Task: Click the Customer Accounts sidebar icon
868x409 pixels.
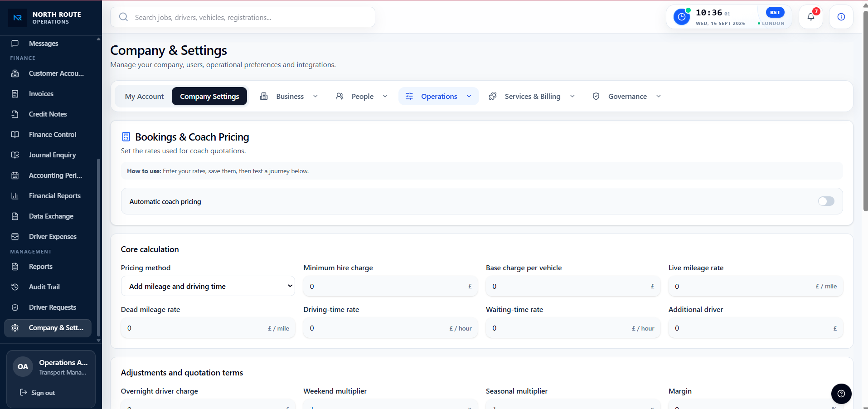Action: [15, 73]
